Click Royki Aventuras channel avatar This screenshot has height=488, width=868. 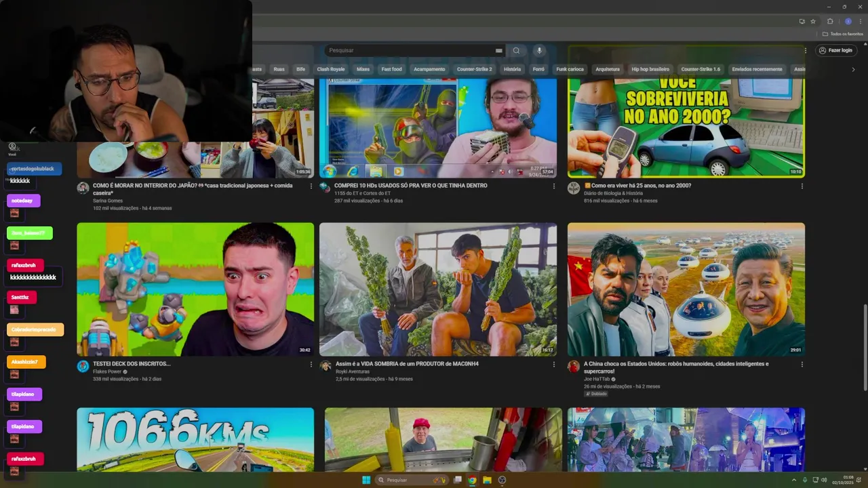325,366
